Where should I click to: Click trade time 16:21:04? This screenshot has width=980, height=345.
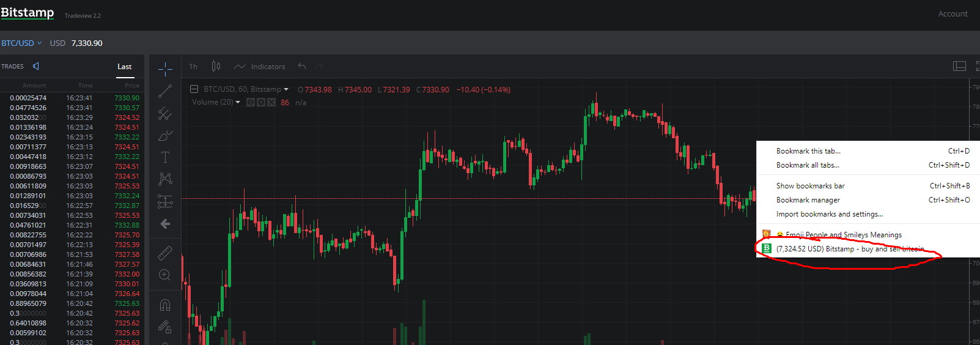pos(79,294)
